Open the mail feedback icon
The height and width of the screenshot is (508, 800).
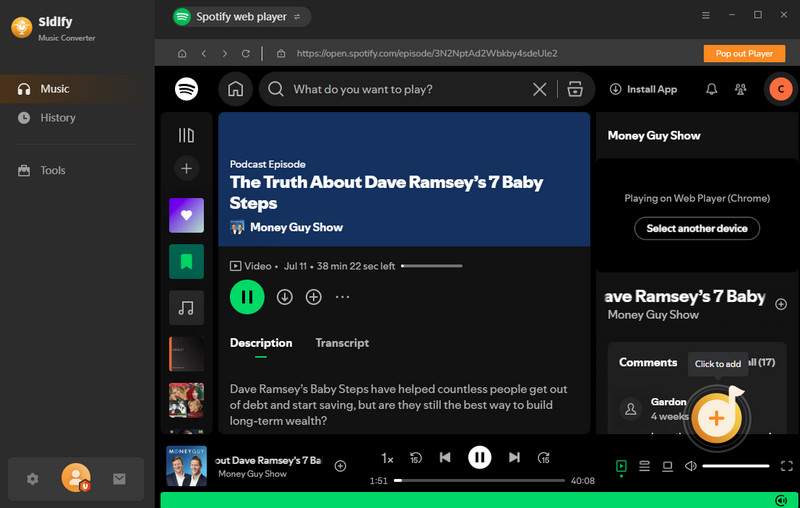(x=119, y=479)
